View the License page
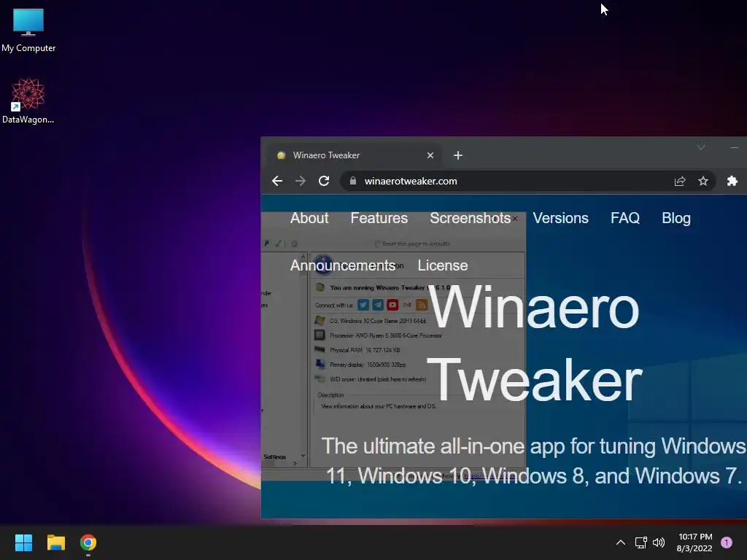The height and width of the screenshot is (560, 747). tap(443, 265)
